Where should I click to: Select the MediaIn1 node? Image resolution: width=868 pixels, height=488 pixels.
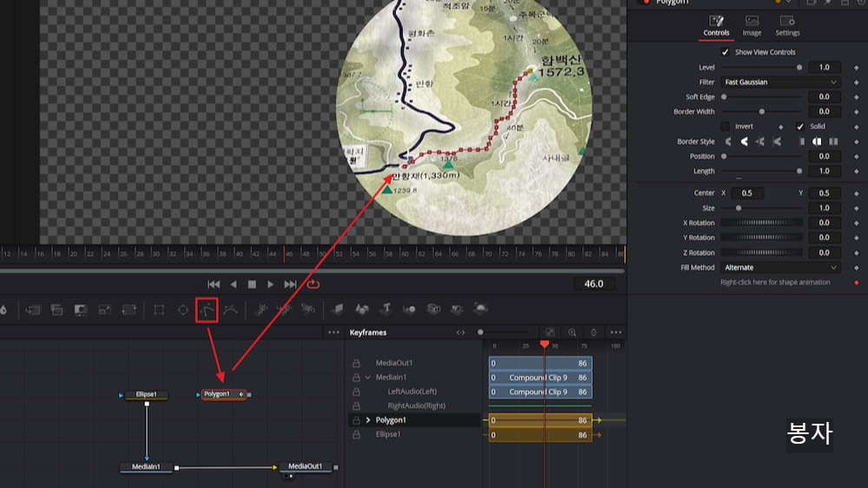click(x=146, y=467)
